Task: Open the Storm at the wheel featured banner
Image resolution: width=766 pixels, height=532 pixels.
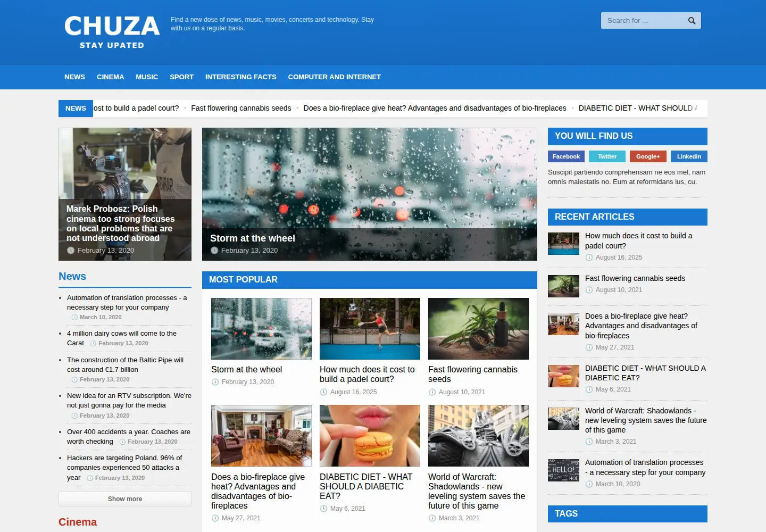Action: [370, 194]
